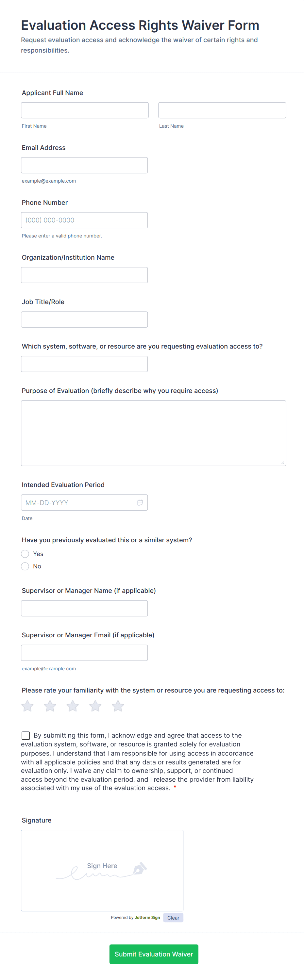Click the Intended Evaluation Period date field
Viewport: 304px width, 980px height.
click(x=78, y=502)
